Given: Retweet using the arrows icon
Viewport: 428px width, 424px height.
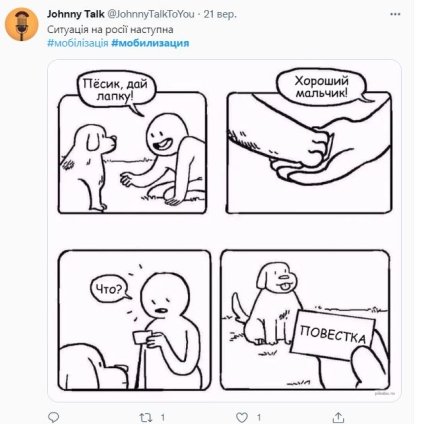Looking at the screenshot, I should point(146,417).
